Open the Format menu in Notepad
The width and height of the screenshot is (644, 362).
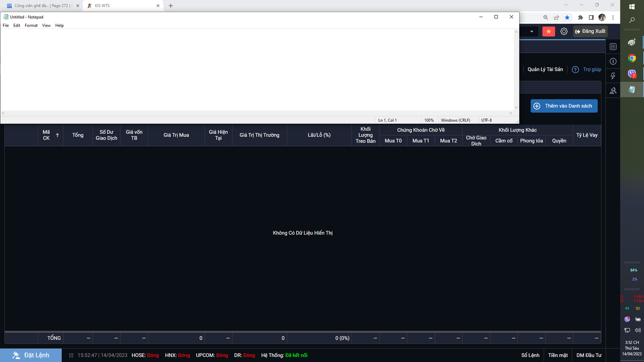pyautogui.click(x=31, y=26)
